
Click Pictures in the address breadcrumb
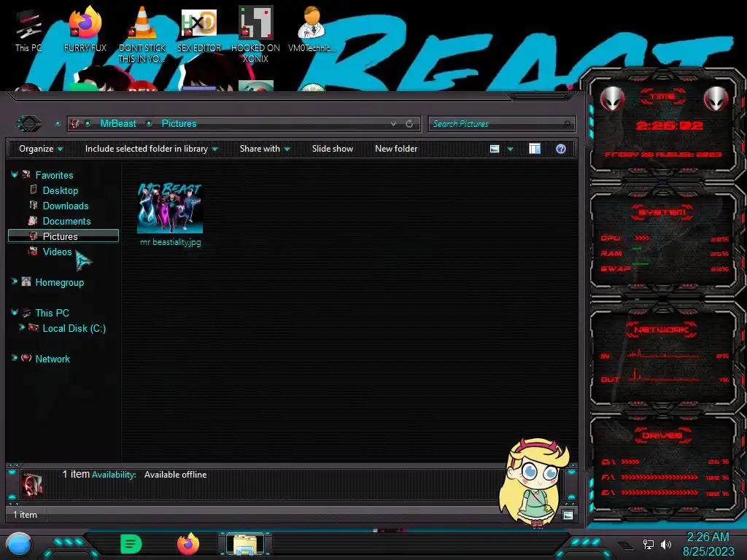click(179, 124)
